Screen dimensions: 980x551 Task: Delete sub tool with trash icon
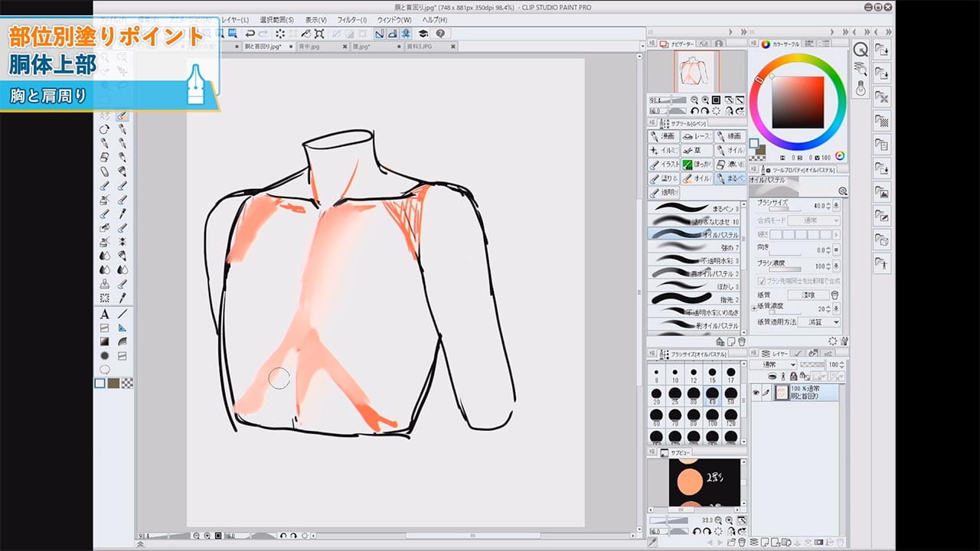[742, 341]
